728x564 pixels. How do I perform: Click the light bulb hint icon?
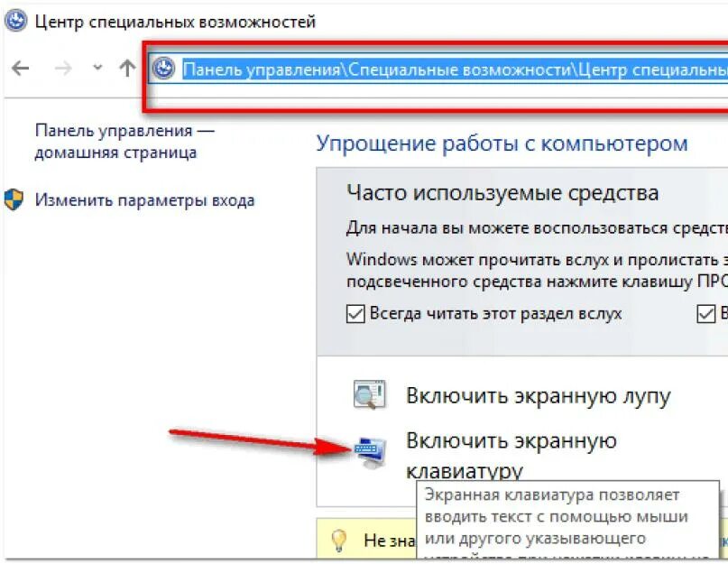tap(338, 540)
